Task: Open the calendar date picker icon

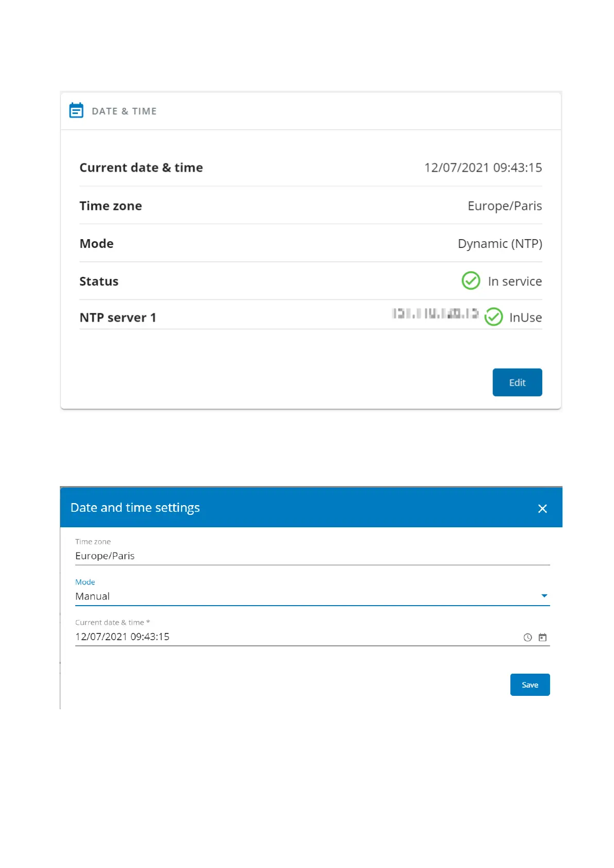Action: [542, 638]
